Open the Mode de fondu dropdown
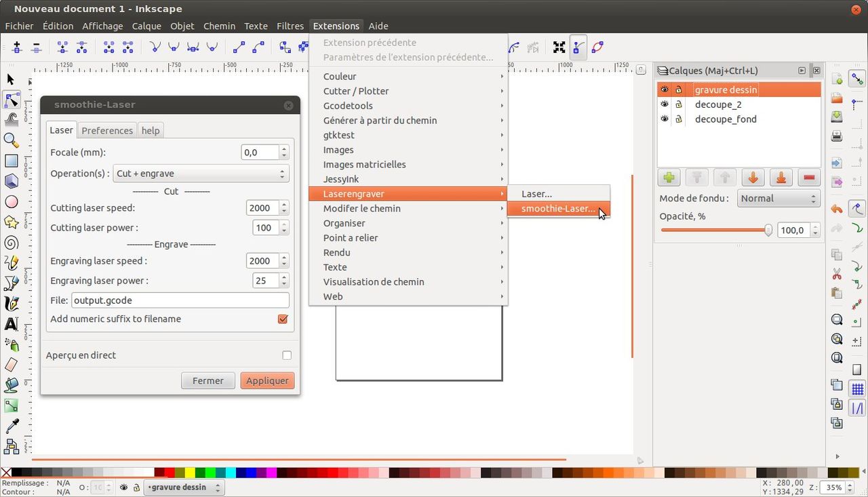 [777, 199]
